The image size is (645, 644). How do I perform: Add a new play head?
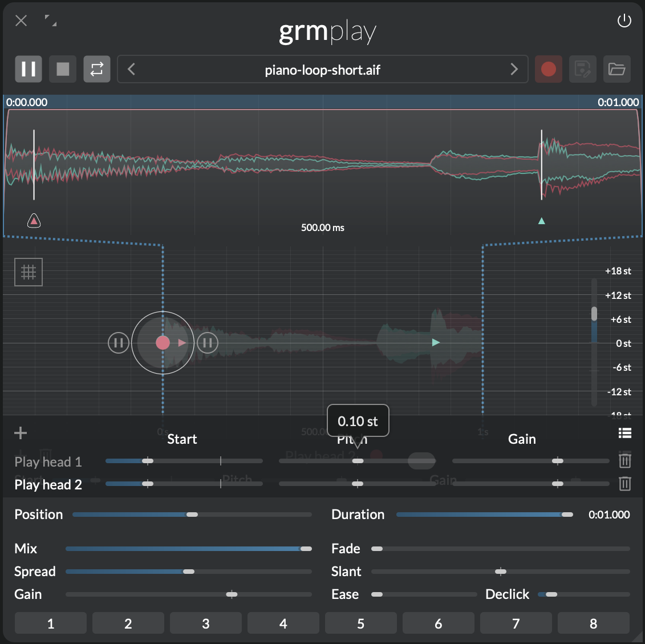point(21,433)
